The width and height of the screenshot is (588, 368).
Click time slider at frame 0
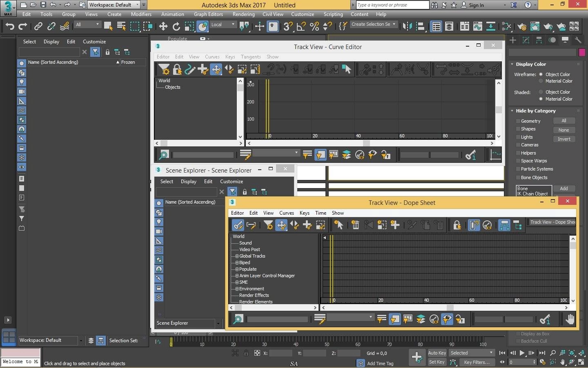[171, 342]
